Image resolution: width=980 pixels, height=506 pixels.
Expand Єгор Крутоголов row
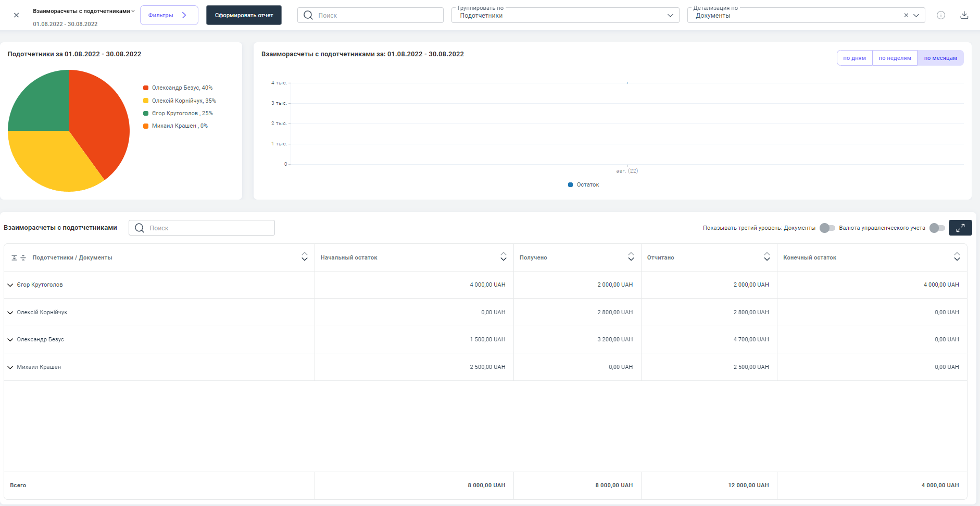10,285
